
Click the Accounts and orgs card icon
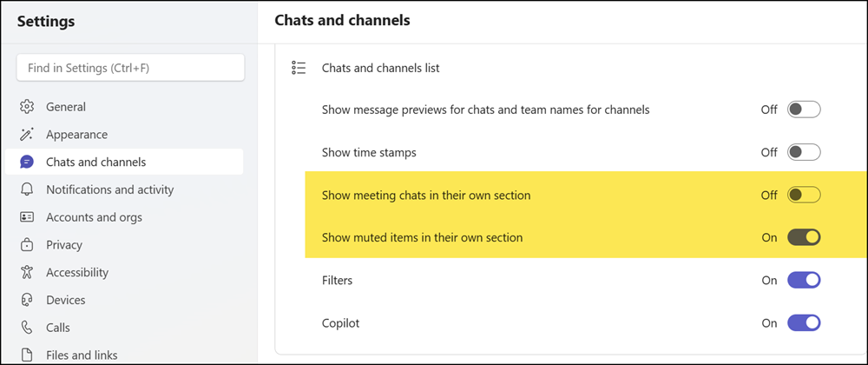point(27,217)
